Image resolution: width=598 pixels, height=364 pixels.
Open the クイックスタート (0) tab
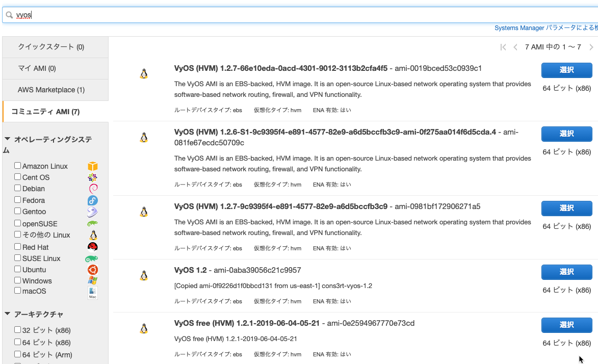tap(55, 47)
